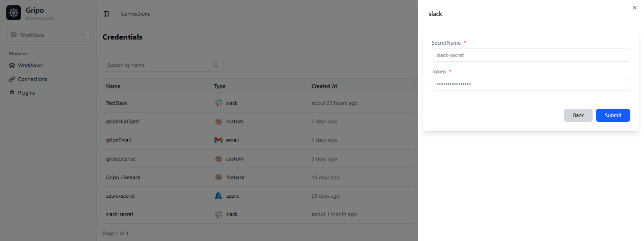Select the Gripo-Firebase credential name
644x241 pixels.
tap(123, 177)
